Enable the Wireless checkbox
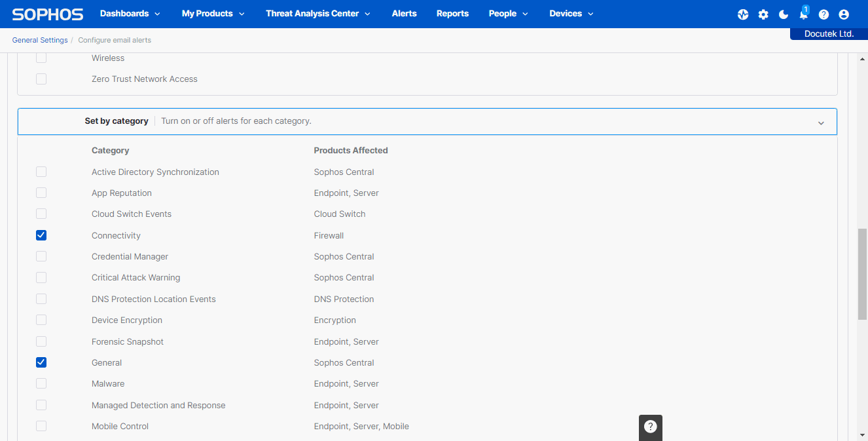Screen dimensions: 868x441 pyautogui.click(x=41, y=58)
